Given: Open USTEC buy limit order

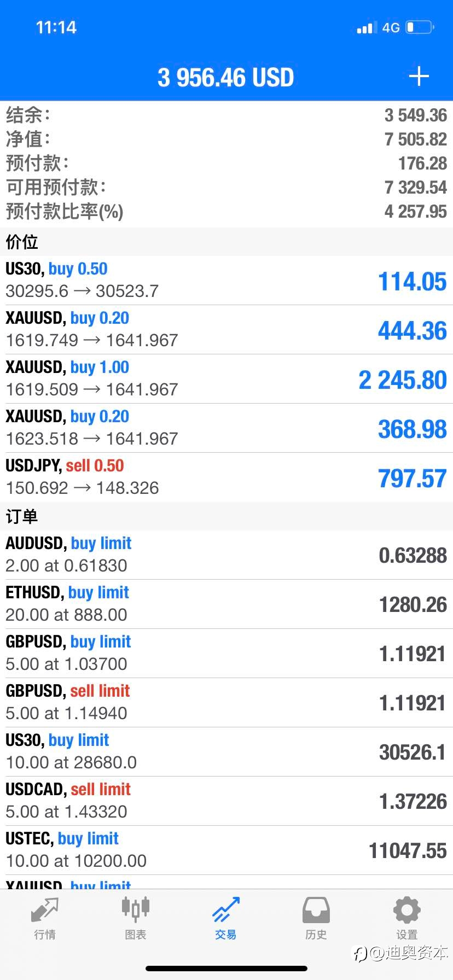Looking at the screenshot, I should pos(226,850).
